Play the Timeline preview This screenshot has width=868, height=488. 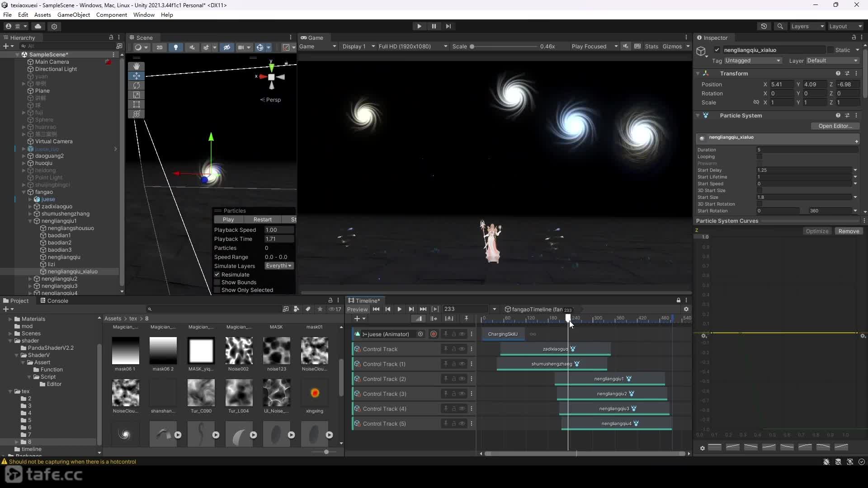(x=399, y=309)
